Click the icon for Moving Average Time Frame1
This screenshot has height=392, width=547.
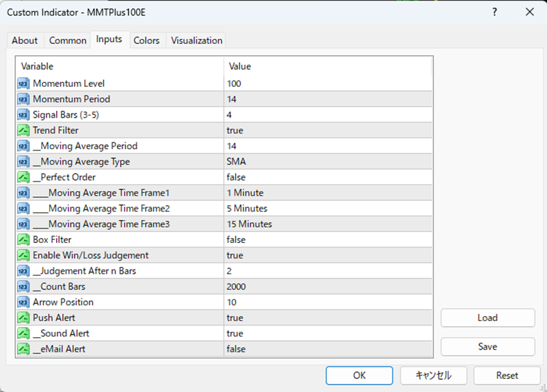(x=23, y=193)
